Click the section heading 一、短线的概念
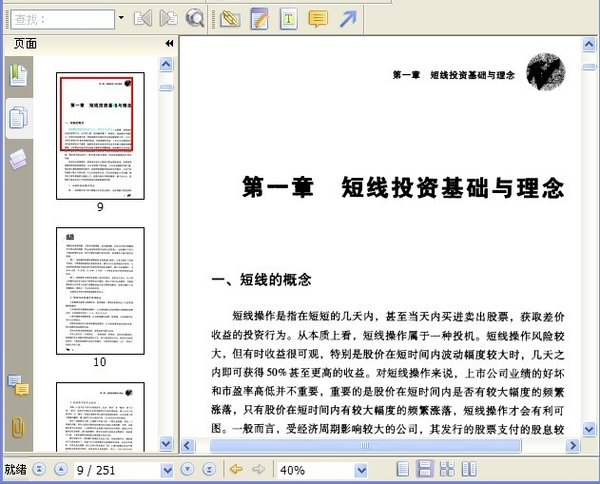600x484 pixels. (x=261, y=279)
